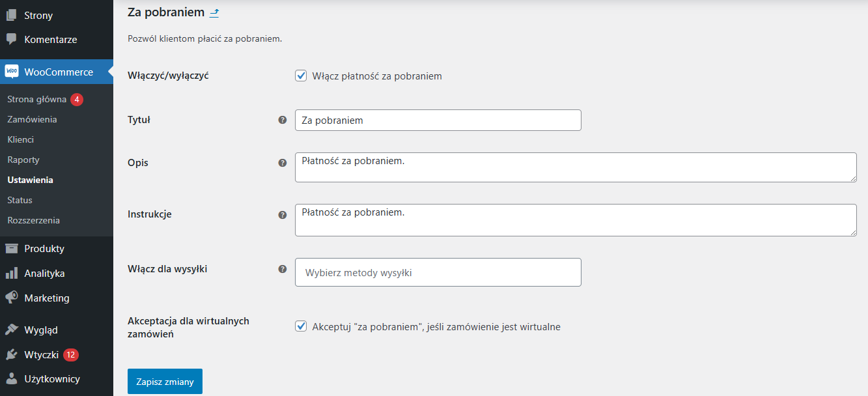Click the Komentarze speech bubble icon

(11, 39)
